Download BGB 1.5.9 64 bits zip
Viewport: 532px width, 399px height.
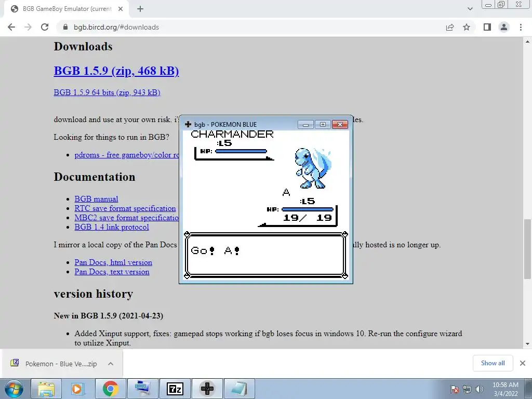tap(107, 92)
